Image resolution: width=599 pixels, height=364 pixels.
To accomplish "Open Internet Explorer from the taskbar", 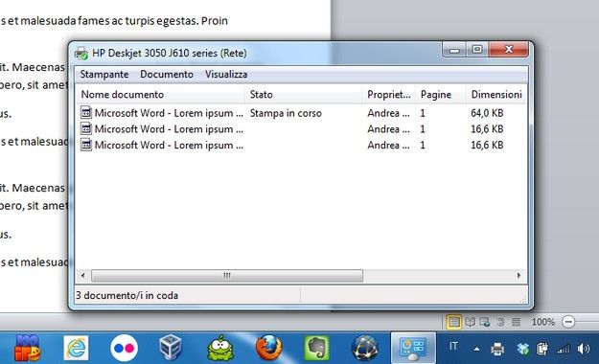I will (x=76, y=348).
